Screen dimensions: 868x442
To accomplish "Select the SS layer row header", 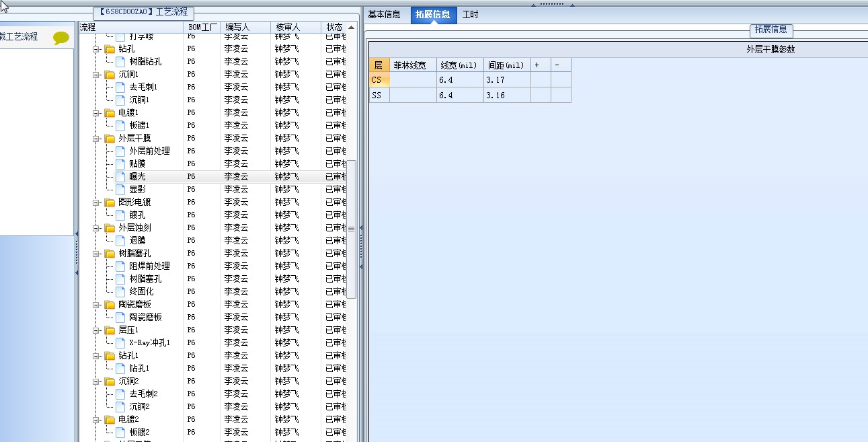I will click(379, 96).
